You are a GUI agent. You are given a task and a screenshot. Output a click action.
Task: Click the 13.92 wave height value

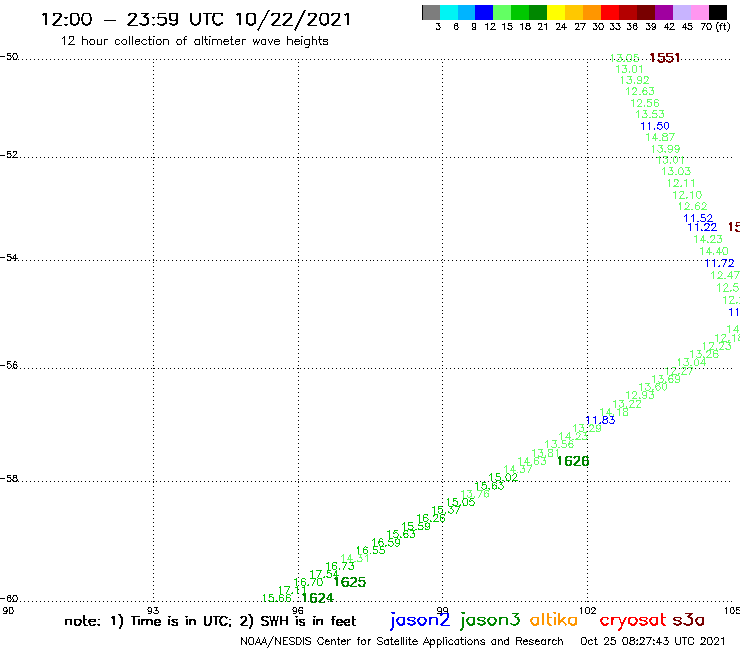click(x=635, y=80)
